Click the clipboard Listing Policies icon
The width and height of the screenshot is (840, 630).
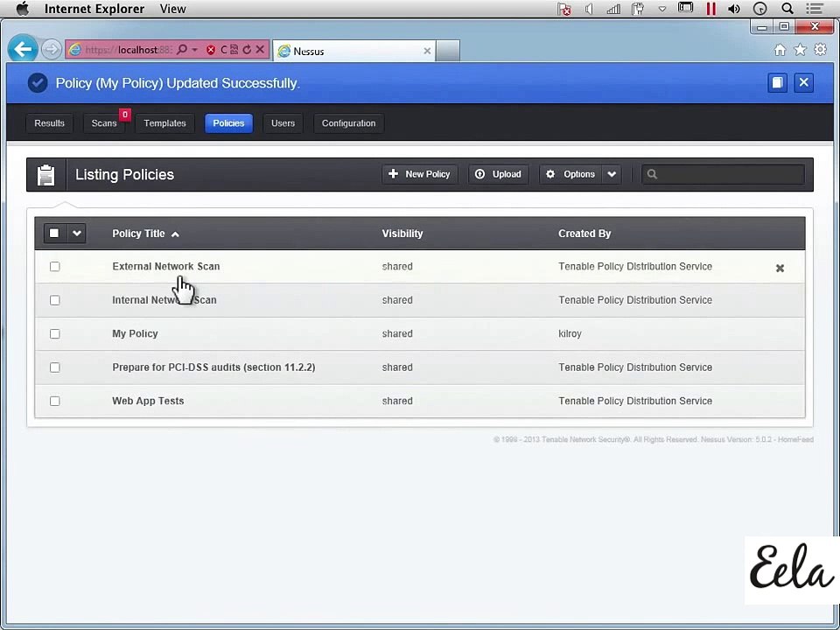pos(46,175)
